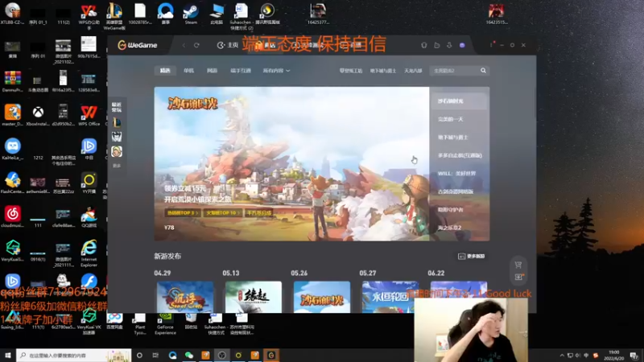The width and height of the screenshot is (644, 362).
Task: Click the magnifier search icon in store
Action: [x=484, y=71]
